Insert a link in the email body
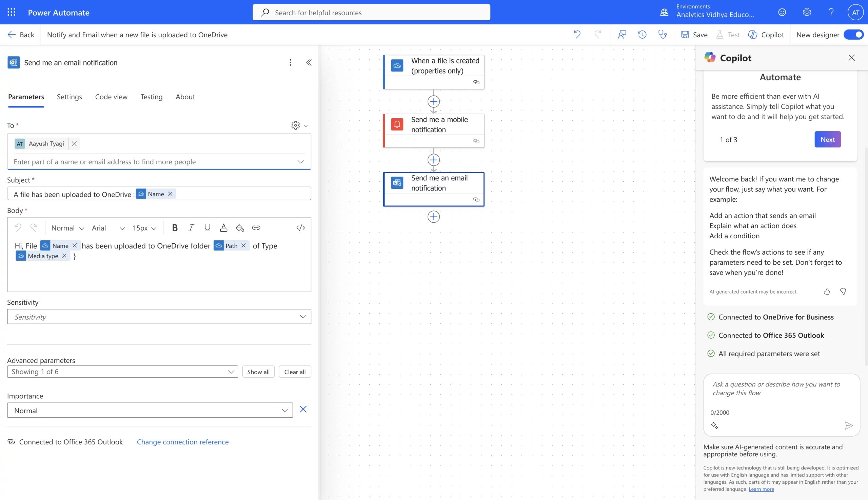868x500 pixels. click(256, 228)
